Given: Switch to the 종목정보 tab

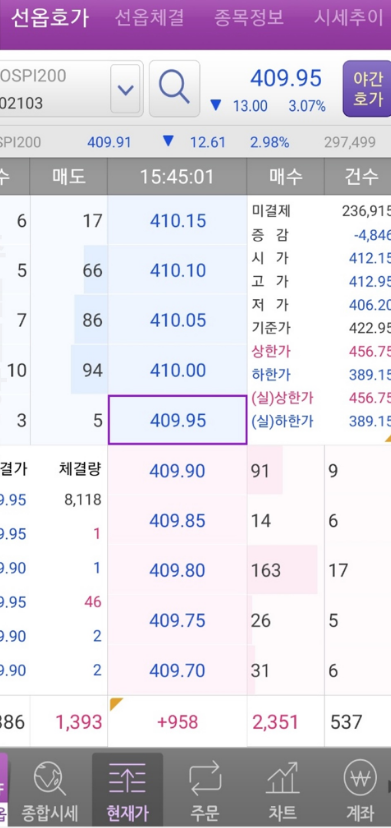Looking at the screenshot, I should 249,18.
